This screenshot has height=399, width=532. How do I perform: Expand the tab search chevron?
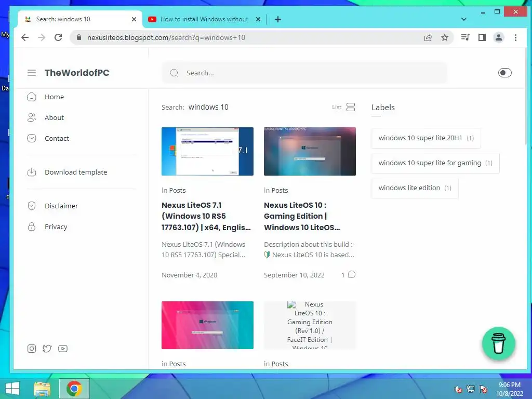point(464,19)
